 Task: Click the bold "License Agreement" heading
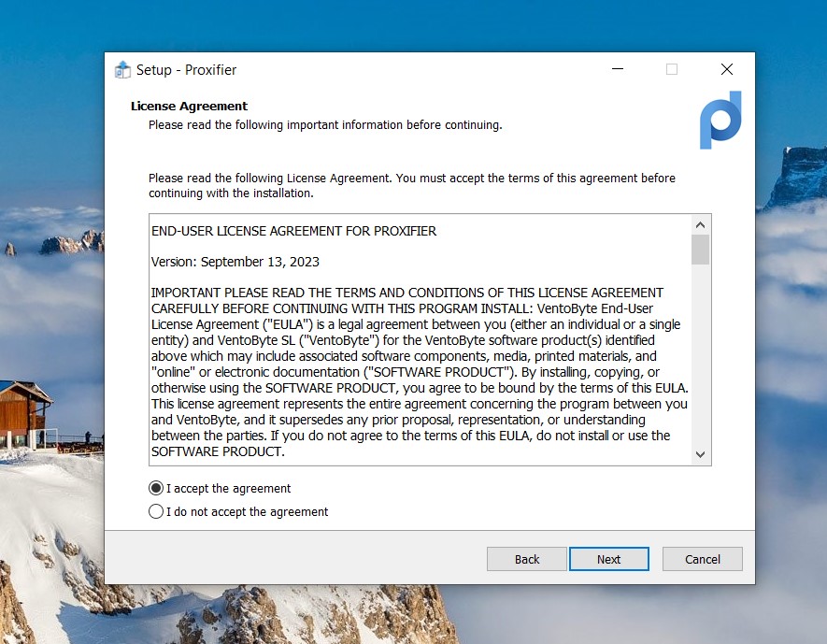[x=189, y=106]
